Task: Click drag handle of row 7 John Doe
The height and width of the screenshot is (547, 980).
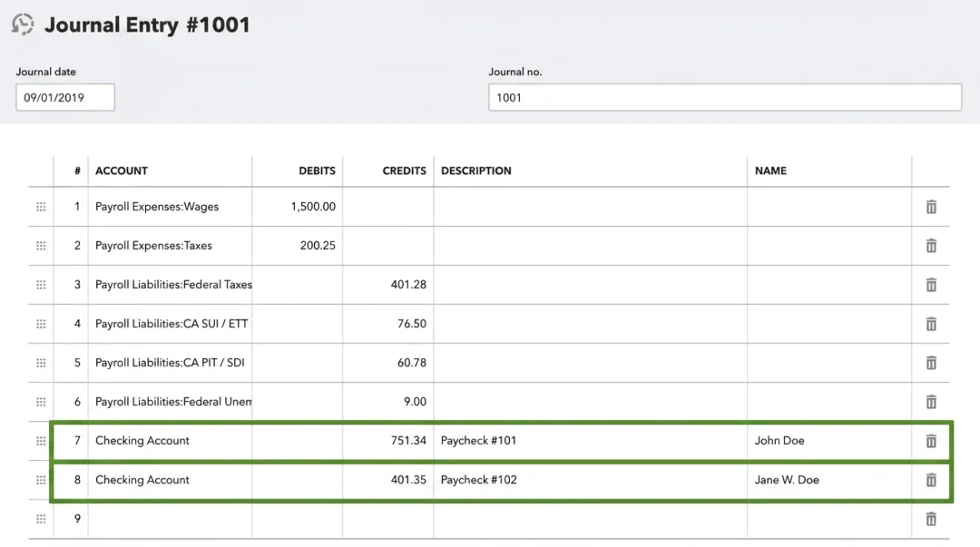Action: 41,441
